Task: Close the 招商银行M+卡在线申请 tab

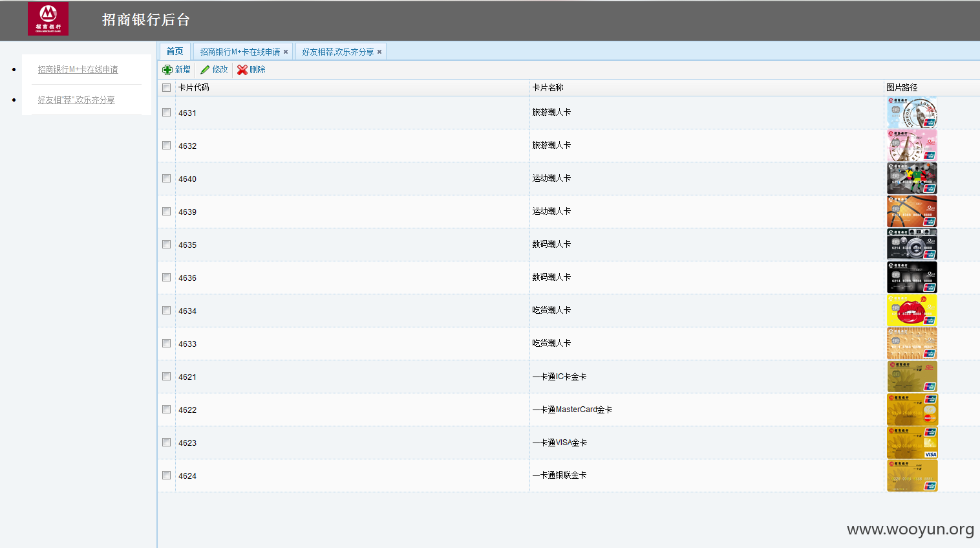Action: point(286,52)
